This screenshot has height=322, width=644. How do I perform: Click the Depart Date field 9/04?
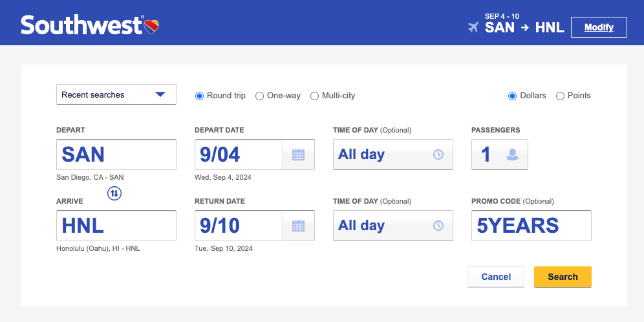[x=238, y=155]
